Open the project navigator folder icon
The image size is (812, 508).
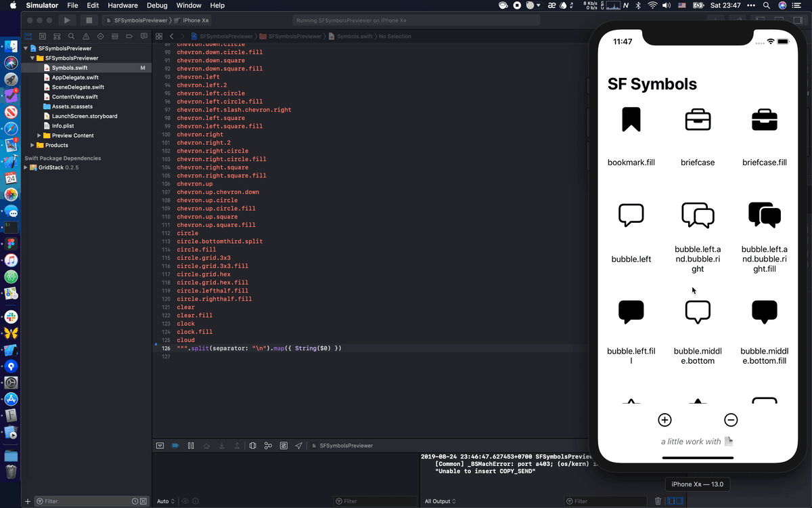pyautogui.click(x=28, y=36)
